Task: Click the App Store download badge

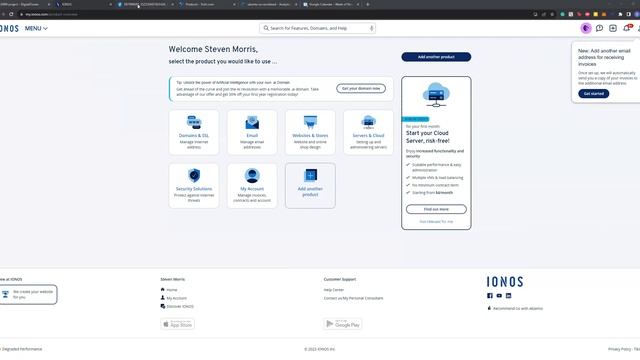Action: click(178, 324)
